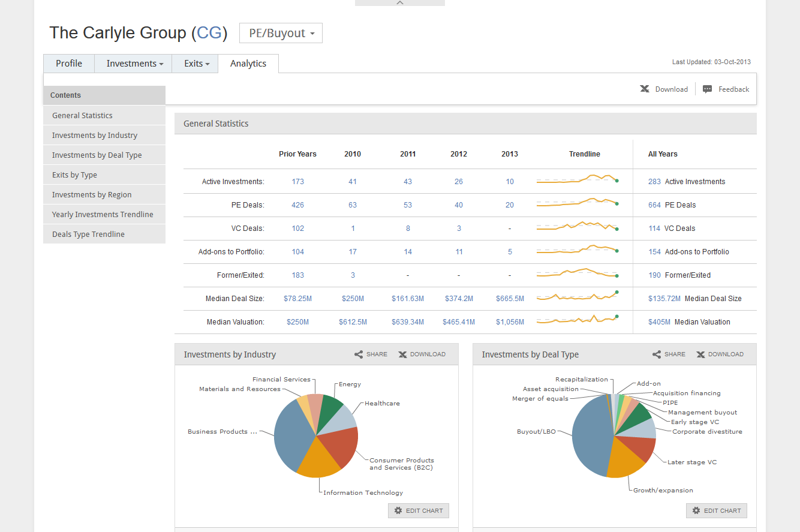Open the $1,056M Median Valuation for 2013
This screenshot has height=532, width=800.
[x=510, y=322]
